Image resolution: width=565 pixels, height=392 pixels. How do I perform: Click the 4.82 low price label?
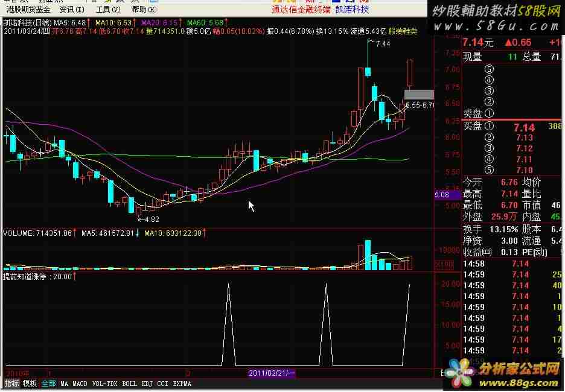click(x=152, y=219)
